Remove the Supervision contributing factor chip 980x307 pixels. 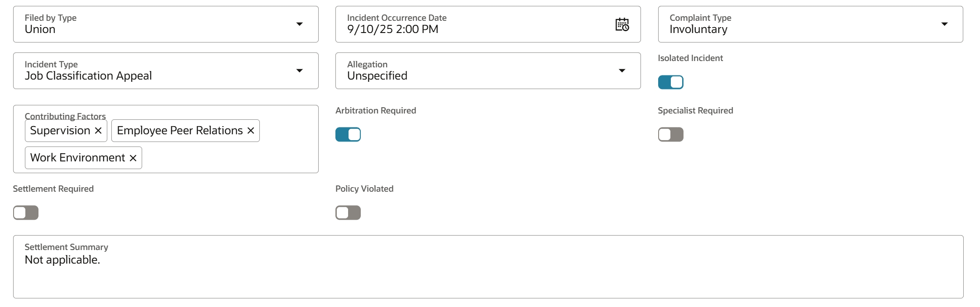(98, 131)
